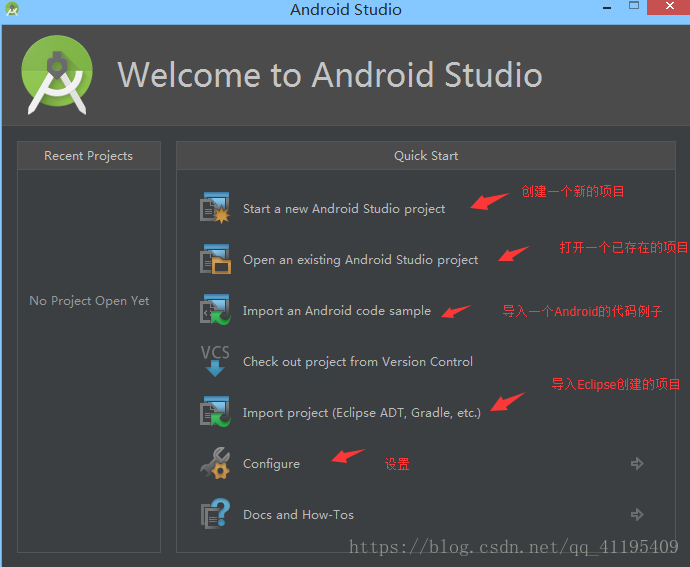Viewport: 690px width, 567px height.
Task: Start a new Android Studio project
Action: [x=344, y=209]
